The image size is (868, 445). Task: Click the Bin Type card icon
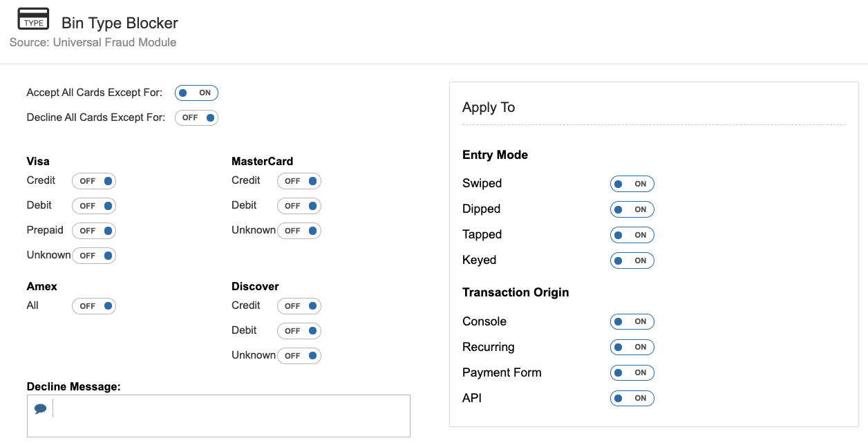33,19
